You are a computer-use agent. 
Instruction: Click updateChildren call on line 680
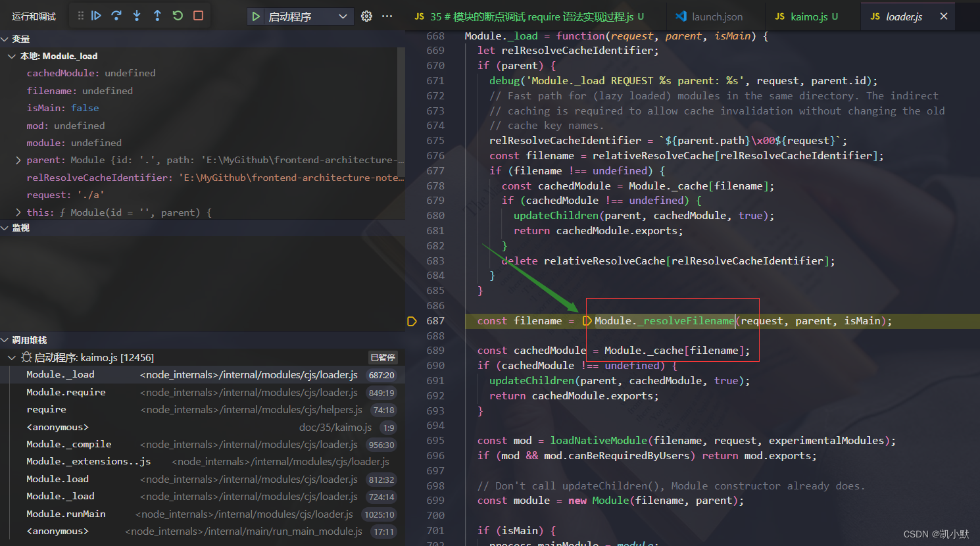tap(556, 216)
